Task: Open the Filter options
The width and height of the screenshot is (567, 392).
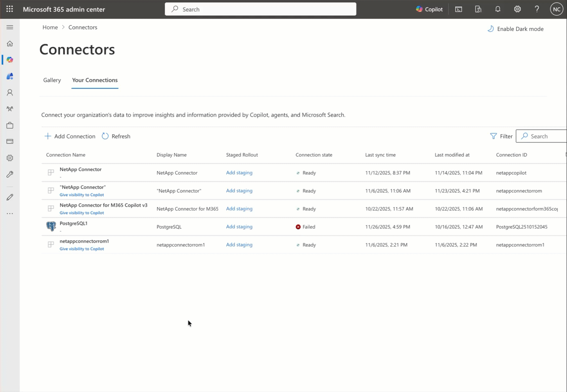Action: click(501, 136)
